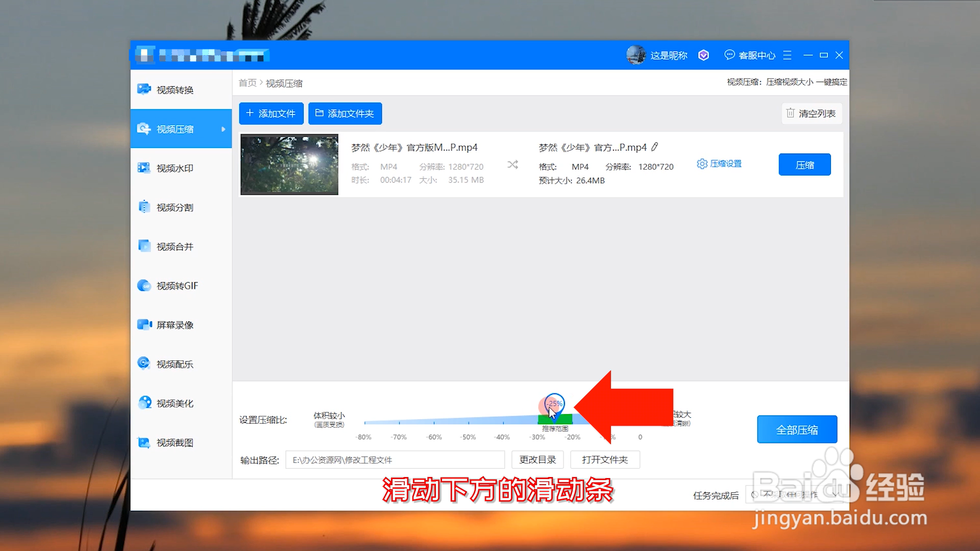Open 视频分割 tool
The width and height of the screenshot is (980, 551).
click(175, 208)
